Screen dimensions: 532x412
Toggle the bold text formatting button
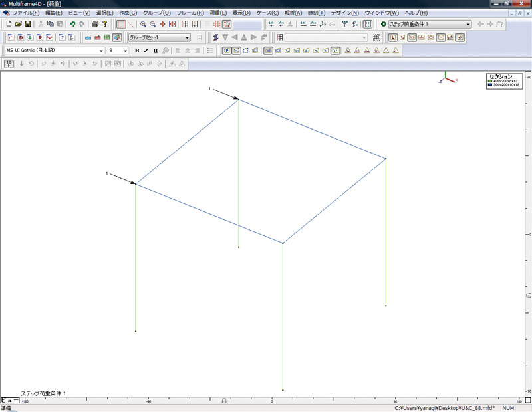(137, 51)
